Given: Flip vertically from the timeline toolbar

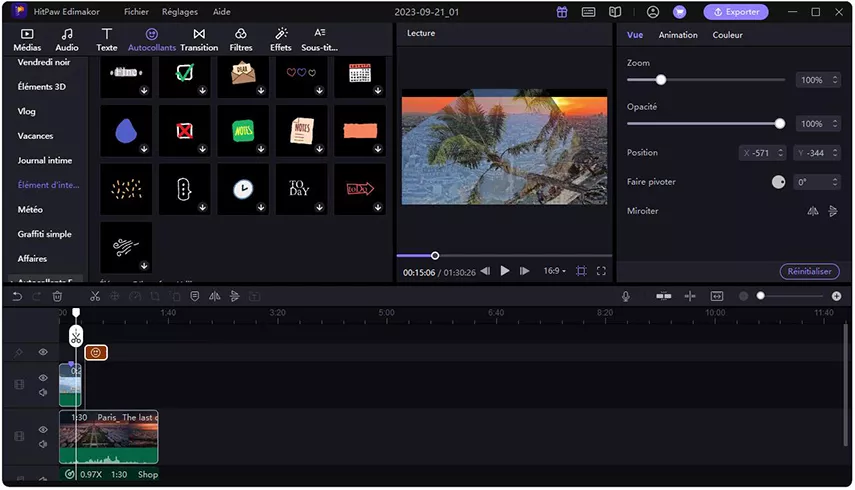Looking at the screenshot, I should coord(234,296).
